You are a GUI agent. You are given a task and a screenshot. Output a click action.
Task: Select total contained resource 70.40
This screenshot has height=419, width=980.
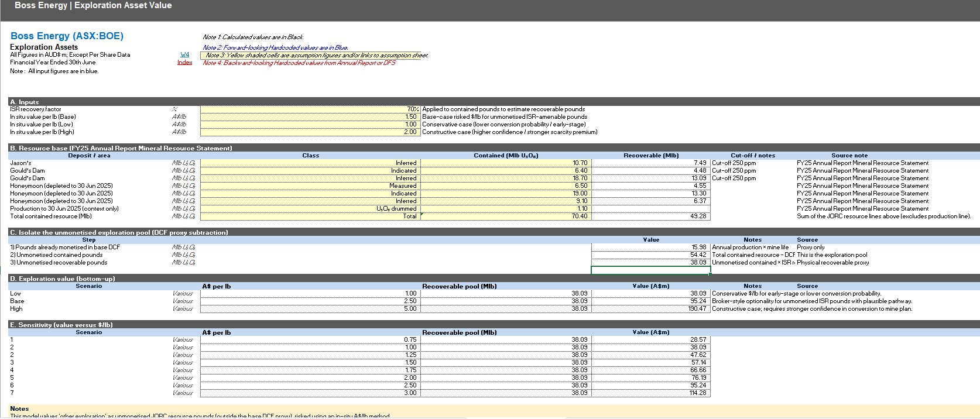506,216
